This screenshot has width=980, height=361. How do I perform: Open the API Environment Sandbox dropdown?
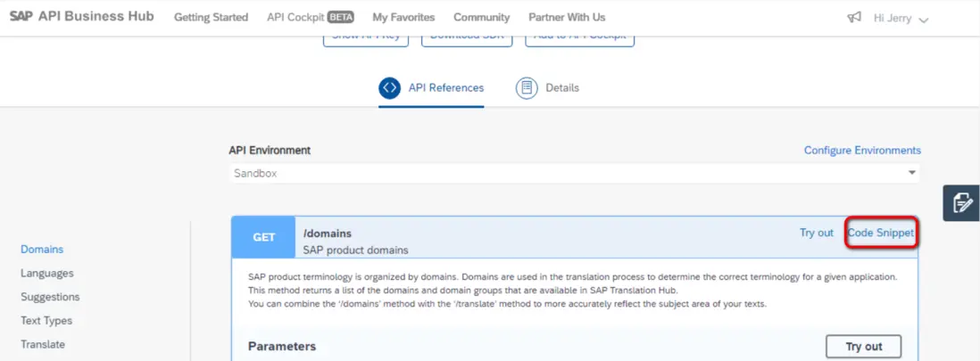coord(575,173)
